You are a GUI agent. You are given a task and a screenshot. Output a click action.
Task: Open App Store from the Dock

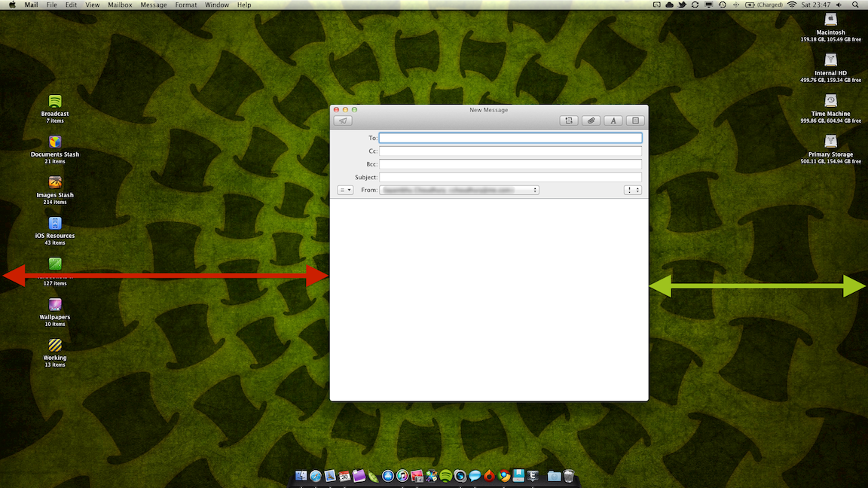(387, 476)
